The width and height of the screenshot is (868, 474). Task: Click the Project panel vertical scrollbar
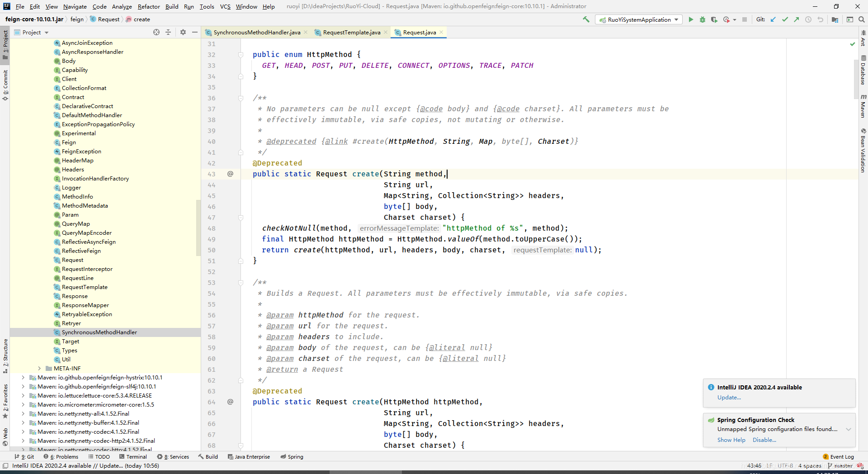tap(198, 228)
